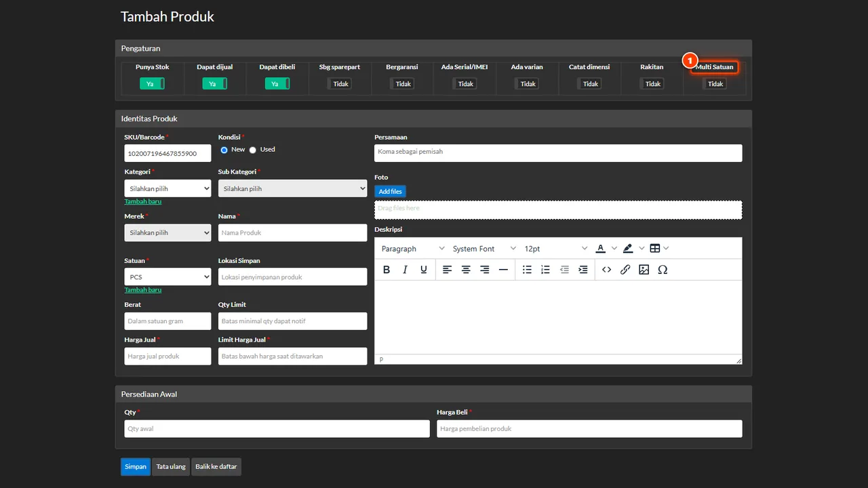Focus Persamaan input field
Image resolution: width=868 pixels, height=488 pixels.
[558, 153]
